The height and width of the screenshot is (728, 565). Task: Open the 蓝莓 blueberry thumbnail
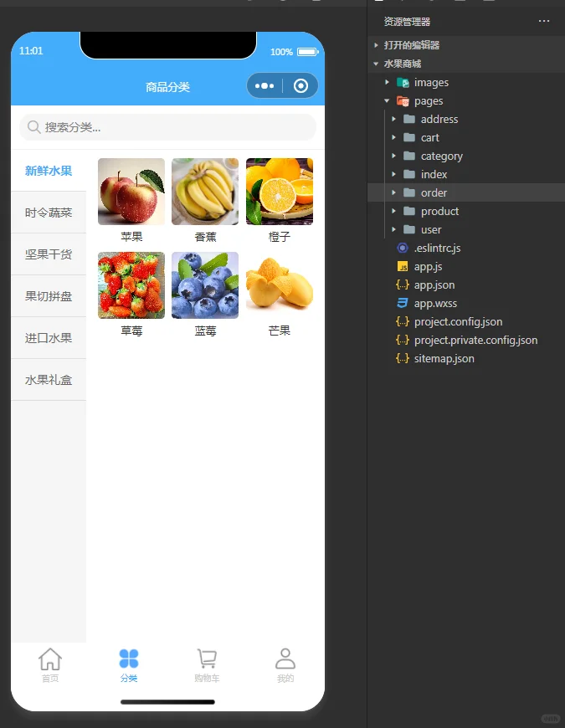205,285
